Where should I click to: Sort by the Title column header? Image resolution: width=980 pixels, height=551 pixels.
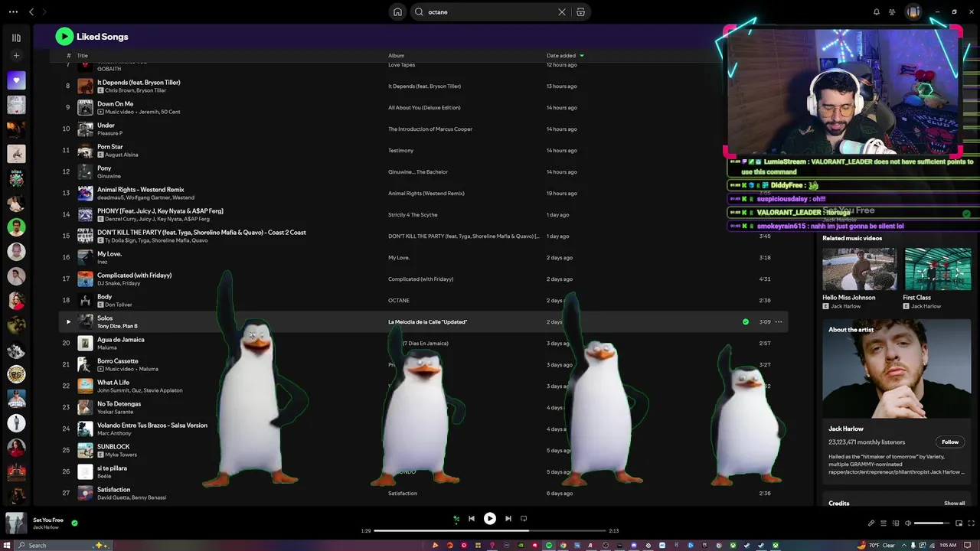pos(82,56)
